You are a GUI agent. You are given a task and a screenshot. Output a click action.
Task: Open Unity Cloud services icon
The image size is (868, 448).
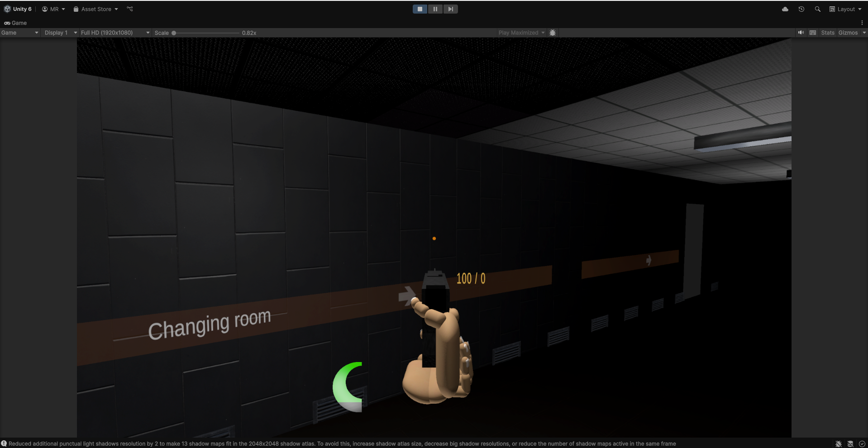785,9
